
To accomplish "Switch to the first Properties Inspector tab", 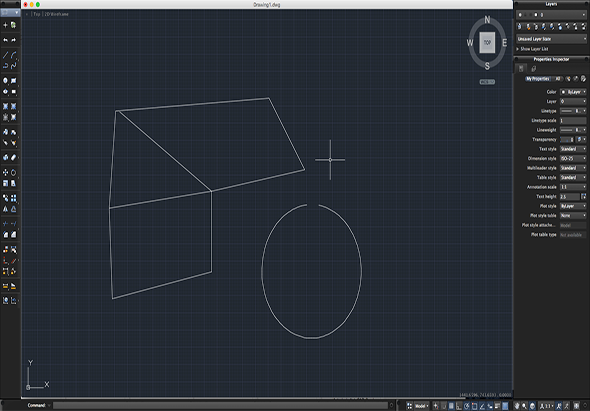I will click(521, 68).
